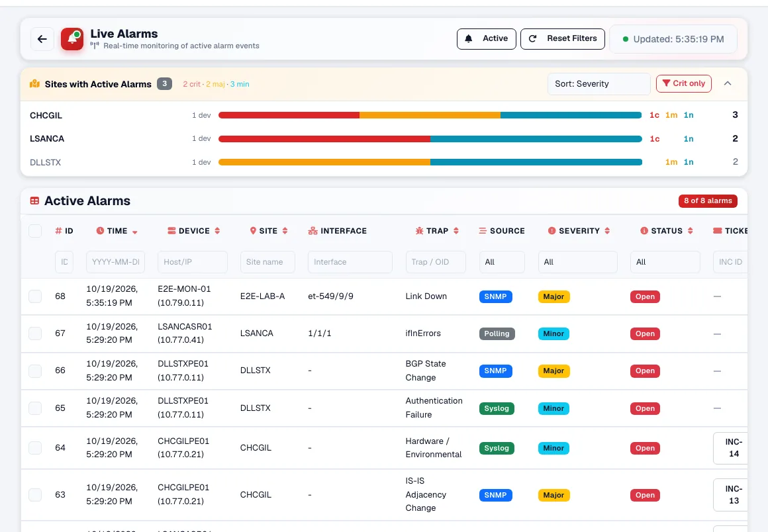Image resolution: width=768 pixels, height=532 pixels.
Task: Check the box for alarm 68
Action: pyautogui.click(x=35, y=296)
